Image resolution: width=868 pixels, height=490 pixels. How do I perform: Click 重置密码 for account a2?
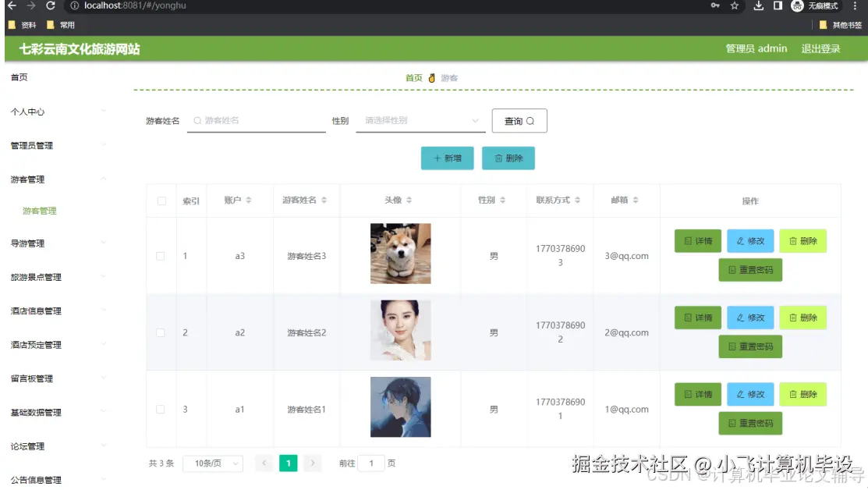click(750, 346)
